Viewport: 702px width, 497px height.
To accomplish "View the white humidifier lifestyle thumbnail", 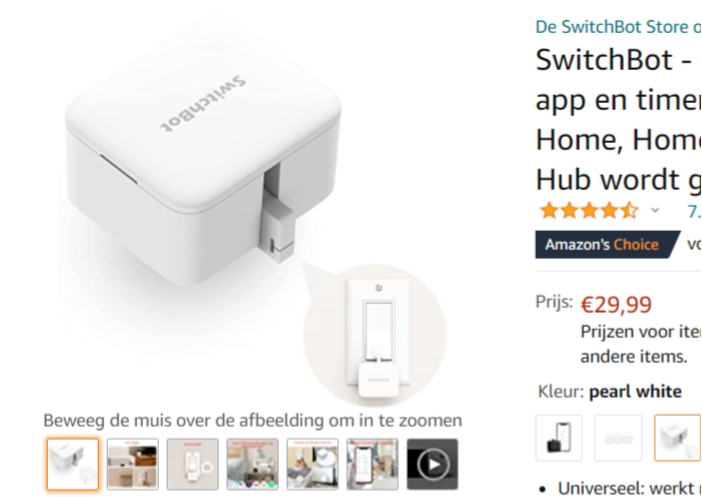I will point(312,464).
